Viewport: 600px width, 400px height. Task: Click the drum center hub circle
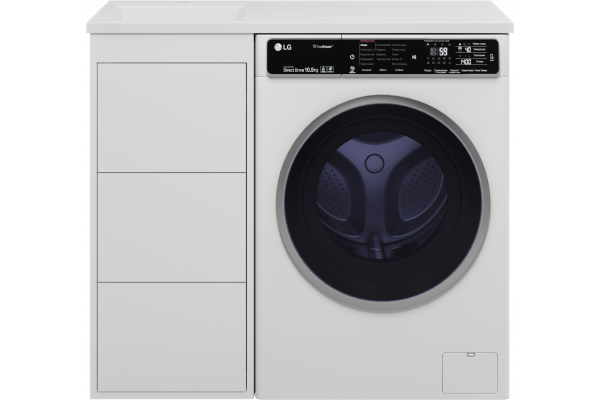(x=374, y=163)
